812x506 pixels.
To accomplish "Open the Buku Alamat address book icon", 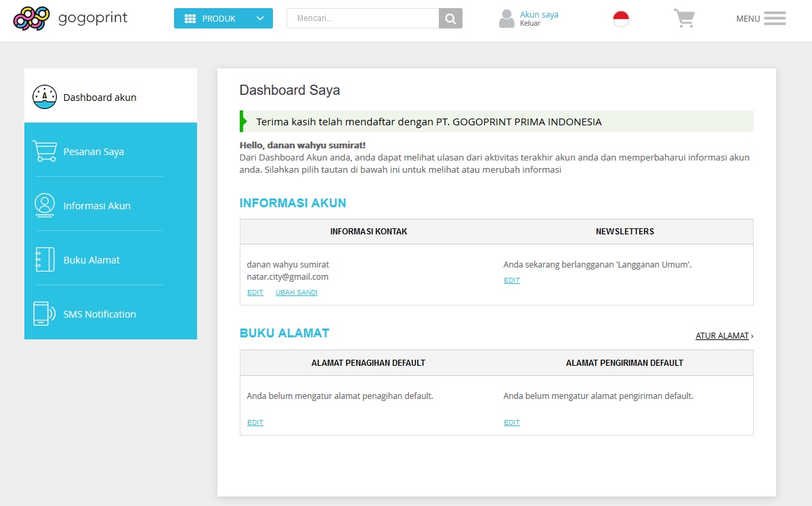I will pyautogui.click(x=44, y=259).
